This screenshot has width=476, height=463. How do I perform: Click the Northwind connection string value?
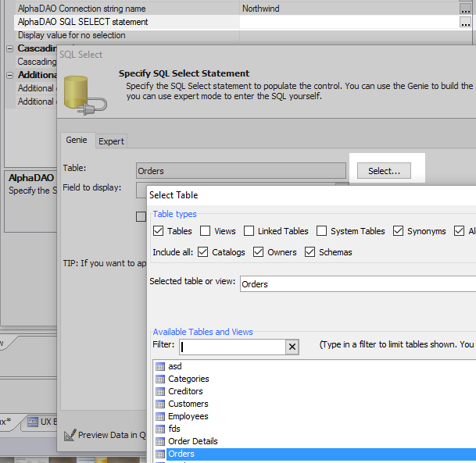(x=261, y=9)
